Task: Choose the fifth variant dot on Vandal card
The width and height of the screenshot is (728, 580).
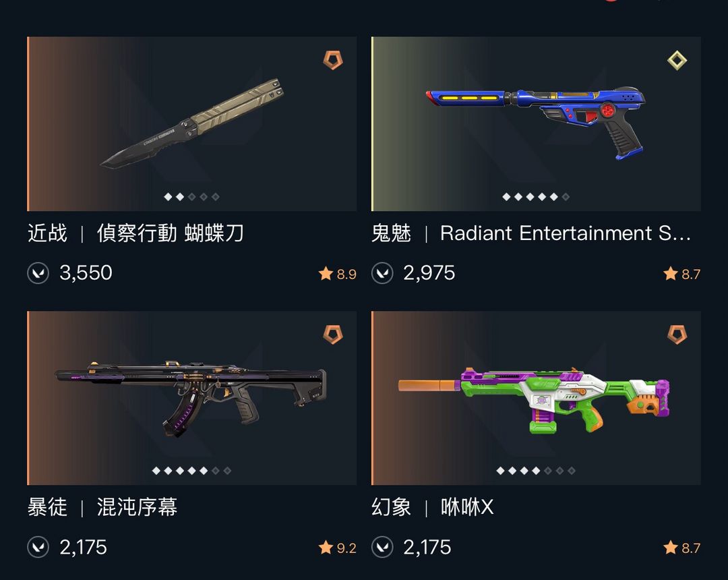Action: 204,471
